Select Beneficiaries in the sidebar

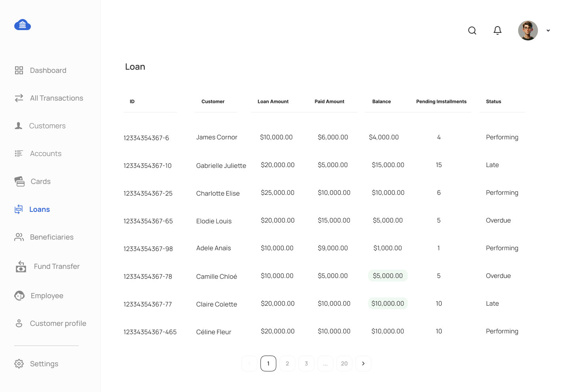pos(51,237)
